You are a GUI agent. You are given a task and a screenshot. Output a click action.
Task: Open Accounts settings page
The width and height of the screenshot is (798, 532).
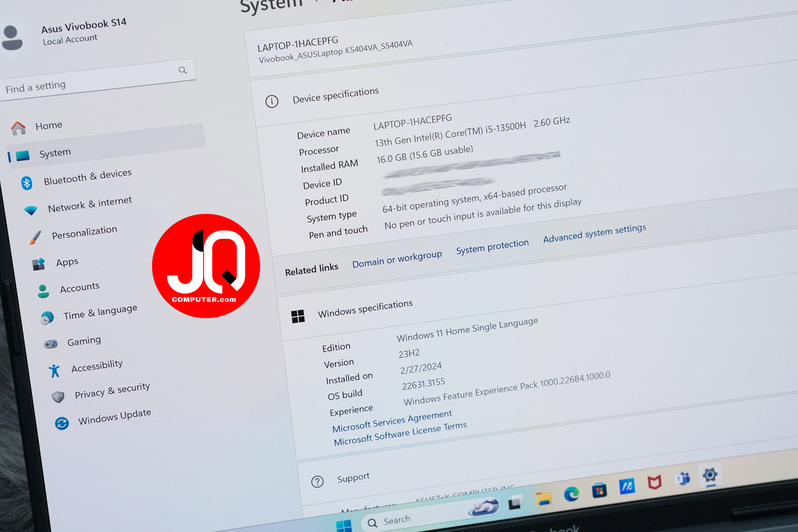(x=80, y=287)
